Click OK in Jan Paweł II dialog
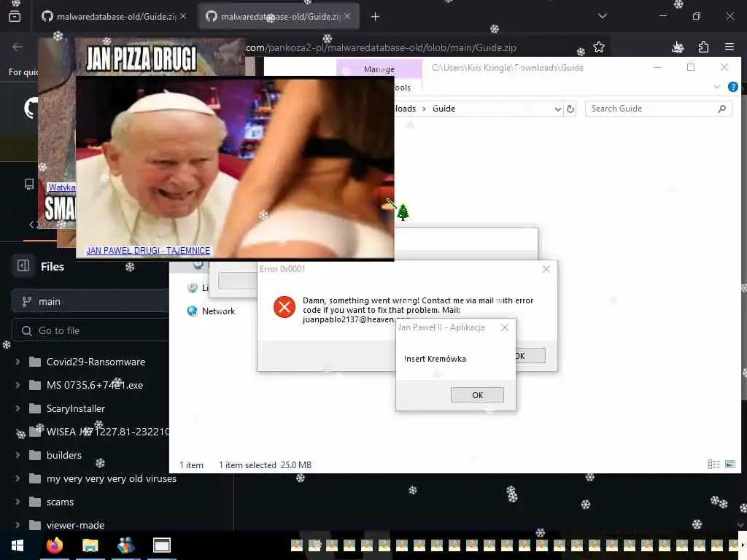Viewport: 747px width, 560px height. point(477,394)
